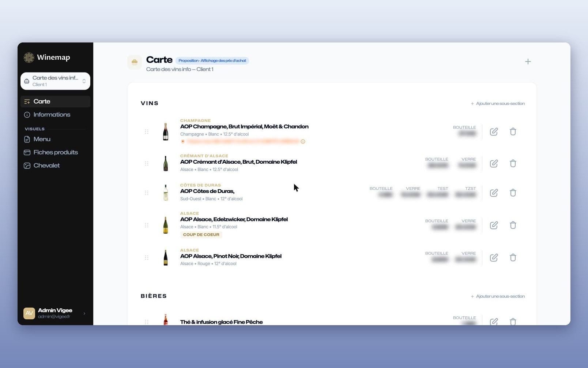This screenshot has height=368, width=588.
Task: Click the Moët & Chandon bottle thumbnail
Action: [166, 131]
